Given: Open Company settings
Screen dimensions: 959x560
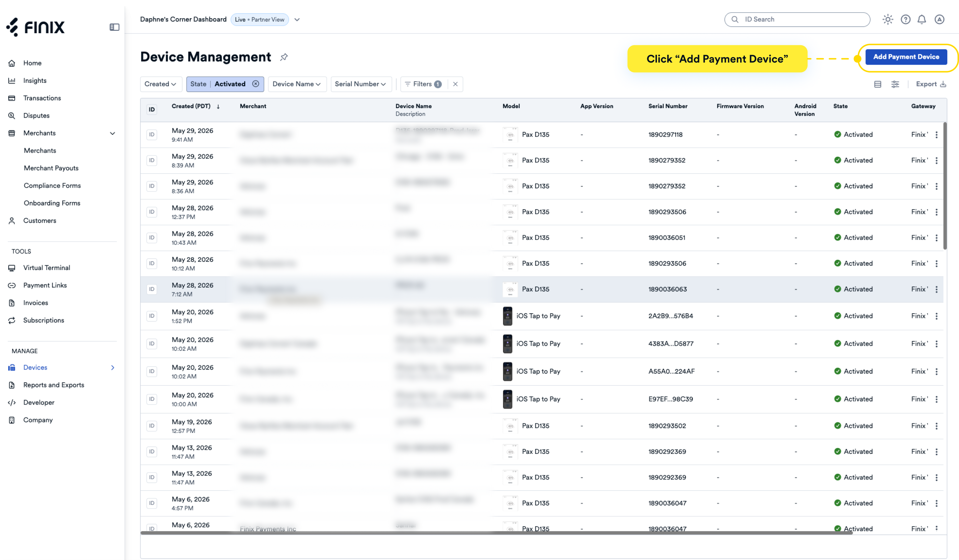Looking at the screenshot, I should pos(38,420).
